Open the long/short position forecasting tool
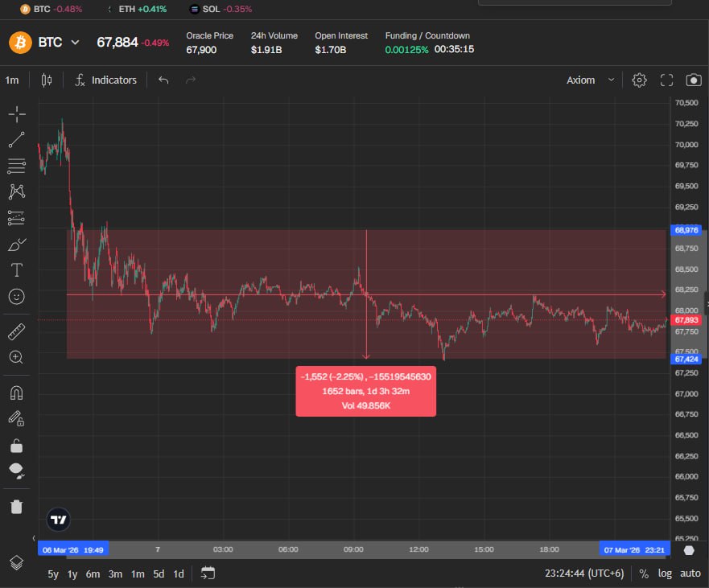This screenshot has height=588, width=709. point(17,218)
